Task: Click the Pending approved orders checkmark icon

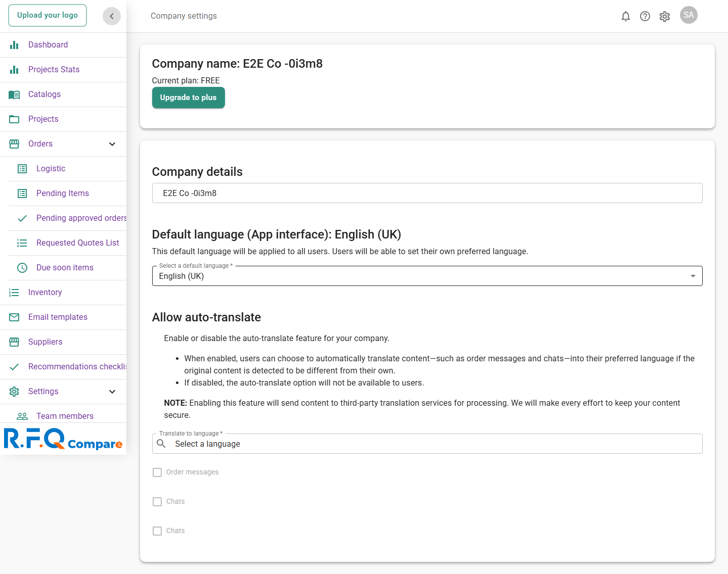Action: coord(22,218)
